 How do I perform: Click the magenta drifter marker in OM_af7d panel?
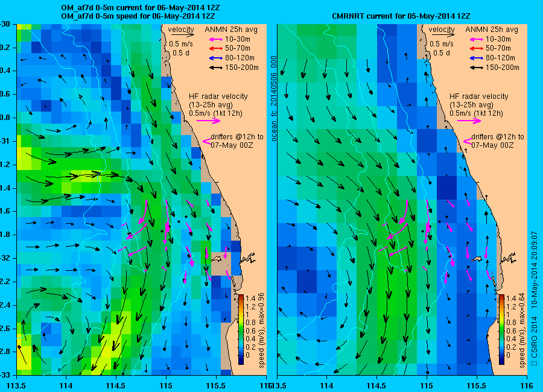click(x=207, y=141)
